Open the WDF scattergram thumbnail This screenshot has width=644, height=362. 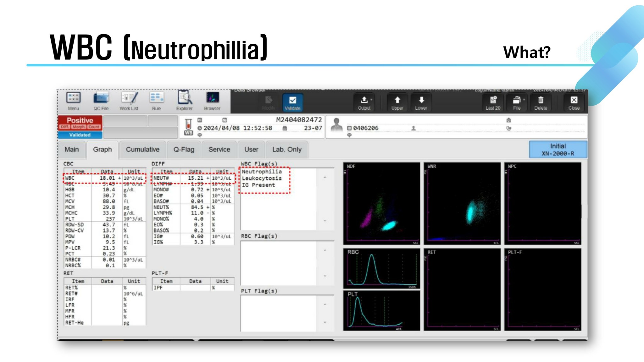coord(381,204)
